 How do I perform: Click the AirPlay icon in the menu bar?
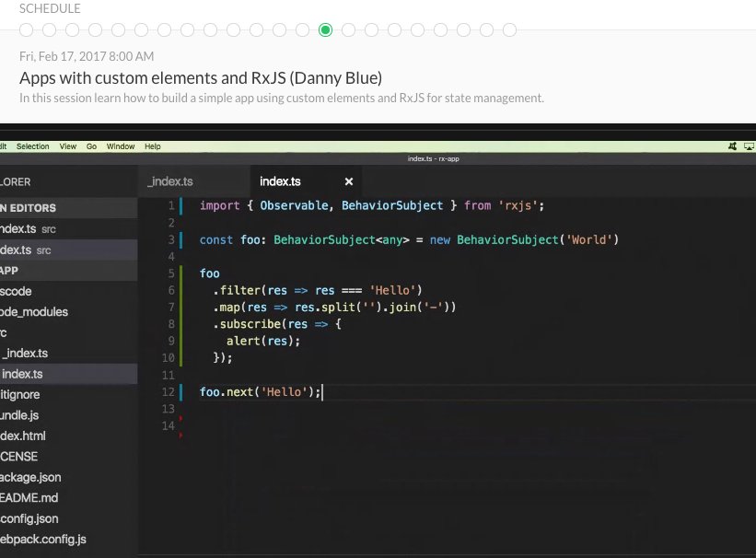coord(748,145)
